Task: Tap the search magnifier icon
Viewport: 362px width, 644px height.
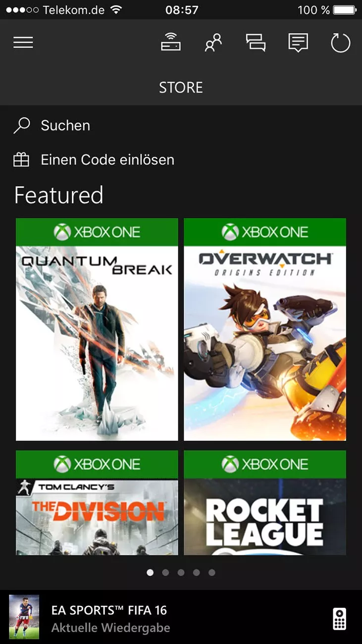Action: tap(22, 126)
